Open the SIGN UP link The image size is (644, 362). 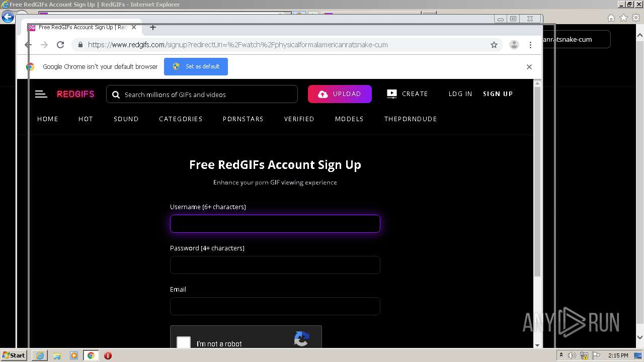click(x=498, y=94)
